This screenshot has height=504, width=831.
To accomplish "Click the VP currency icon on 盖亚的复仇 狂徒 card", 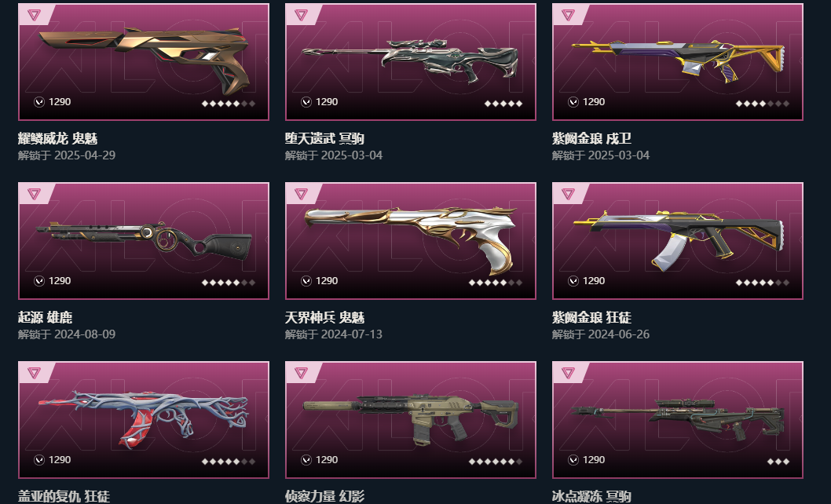I will pos(39,460).
